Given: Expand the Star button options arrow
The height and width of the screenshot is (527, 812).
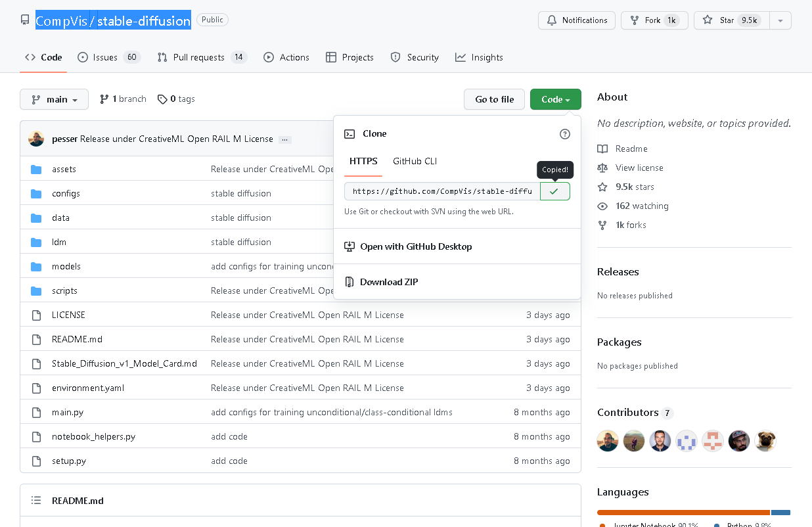Looking at the screenshot, I should click(780, 20).
